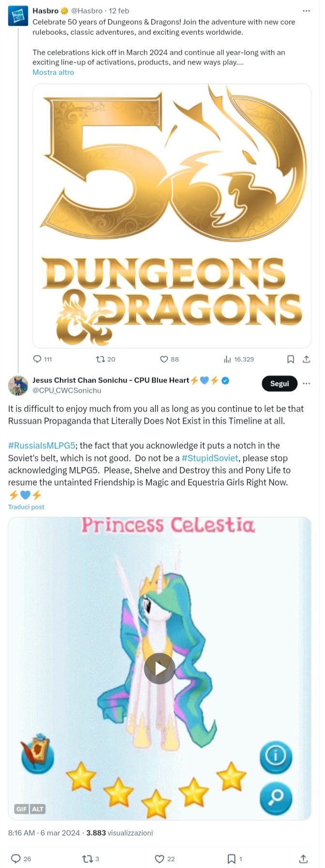Follow the account with the Segui button

(x=280, y=383)
